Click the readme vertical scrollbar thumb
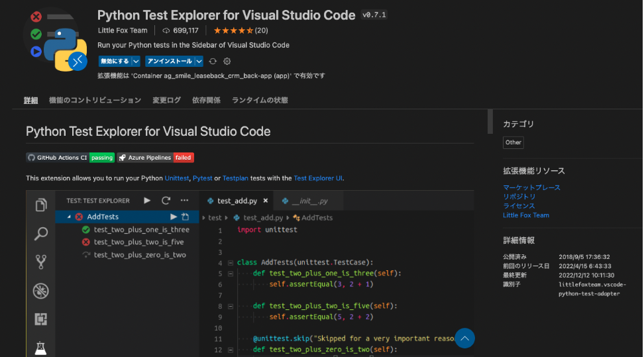 tap(490, 122)
